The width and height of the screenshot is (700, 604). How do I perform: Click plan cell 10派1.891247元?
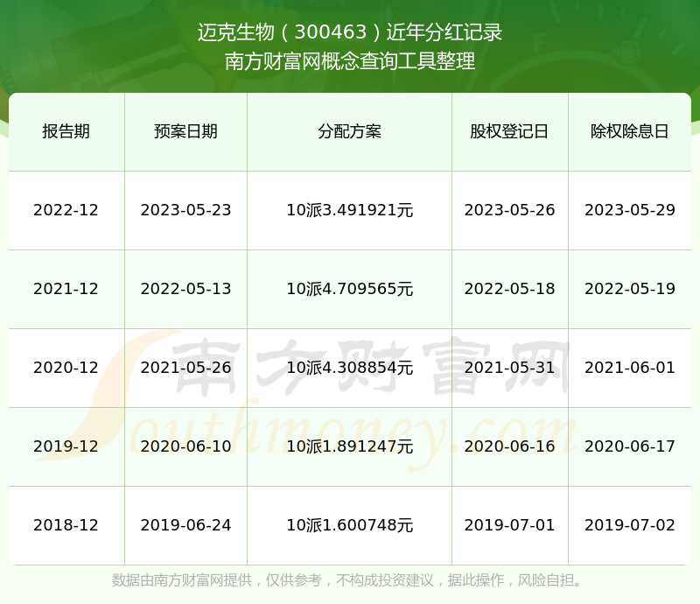349,446
